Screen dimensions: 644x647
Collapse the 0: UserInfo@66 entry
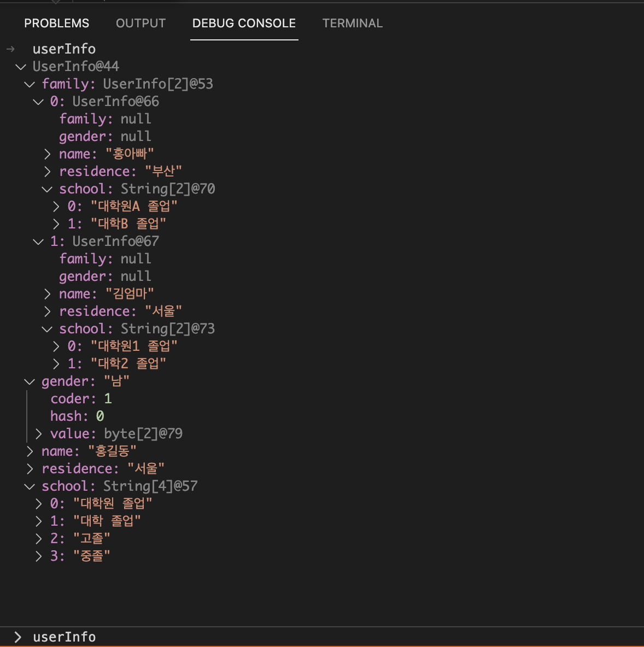point(38,101)
